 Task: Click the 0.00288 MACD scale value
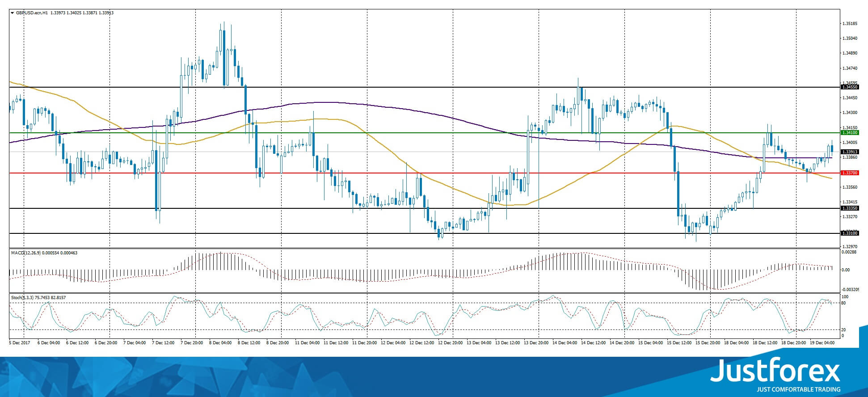coord(849,253)
